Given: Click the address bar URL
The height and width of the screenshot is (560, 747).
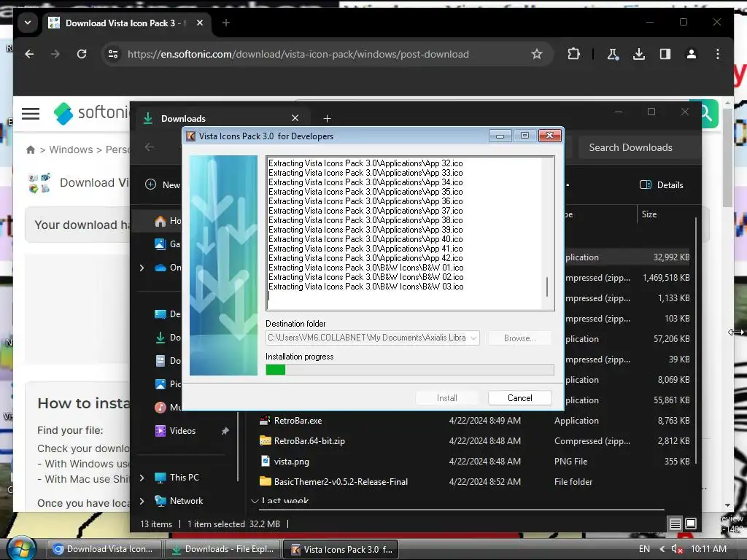Looking at the screenshot, I should click(298, 54).
